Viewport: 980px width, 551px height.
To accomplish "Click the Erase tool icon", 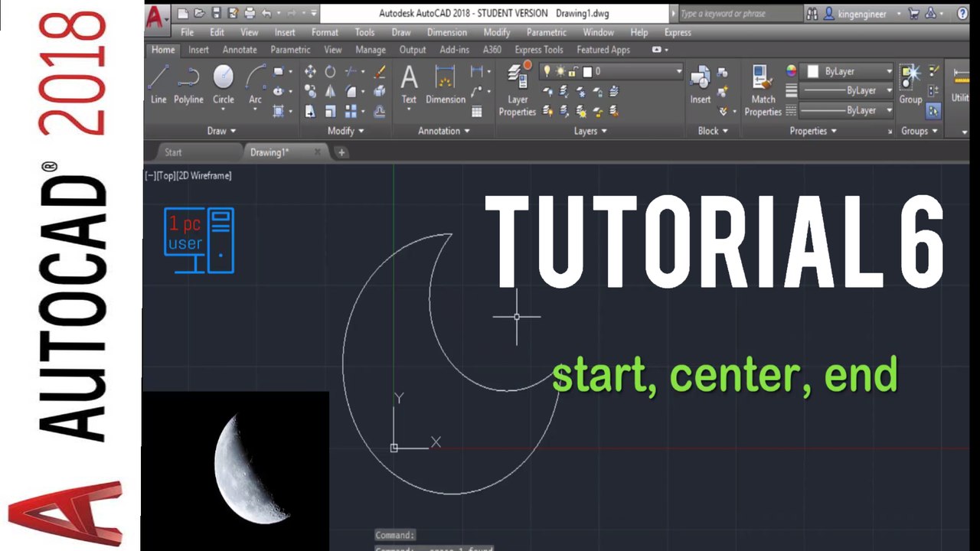I will [379, 71].
